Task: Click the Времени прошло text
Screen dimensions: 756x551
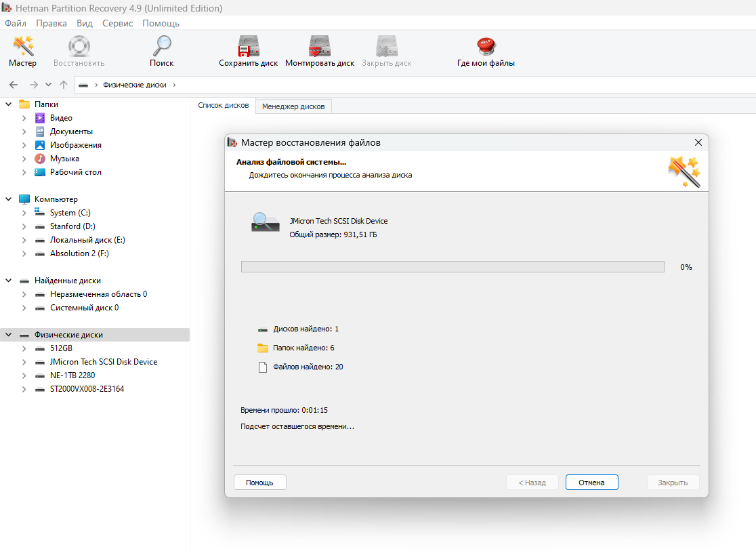Action: pos(284,410)
